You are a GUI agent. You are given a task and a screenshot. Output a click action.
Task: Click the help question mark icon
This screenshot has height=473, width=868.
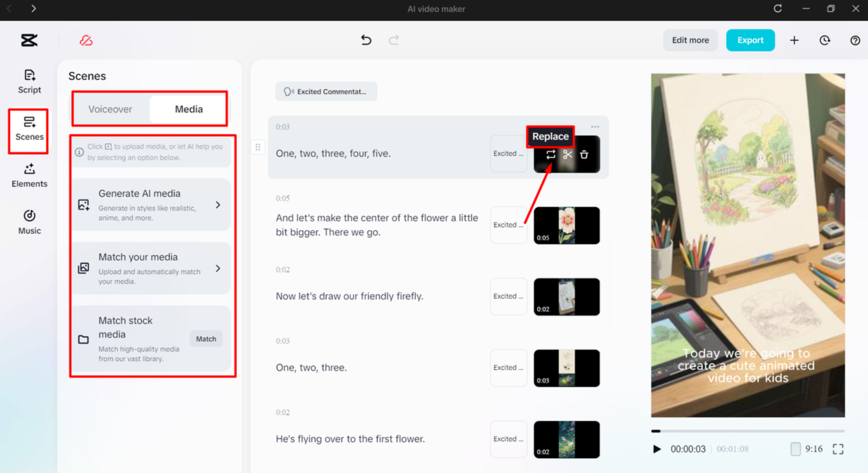[x=855, y=40]
